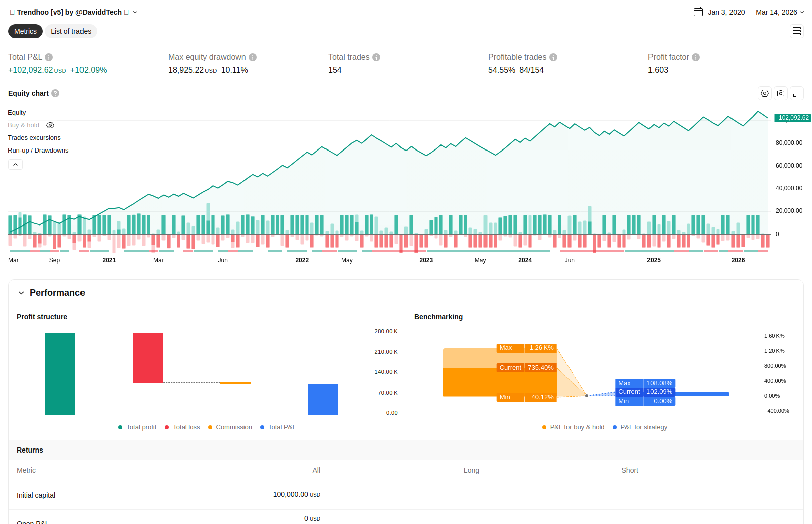The height and width of the screenshot is (524, 812).
Task: Click the info icon beside Profit factor
Action: [696, 57]
